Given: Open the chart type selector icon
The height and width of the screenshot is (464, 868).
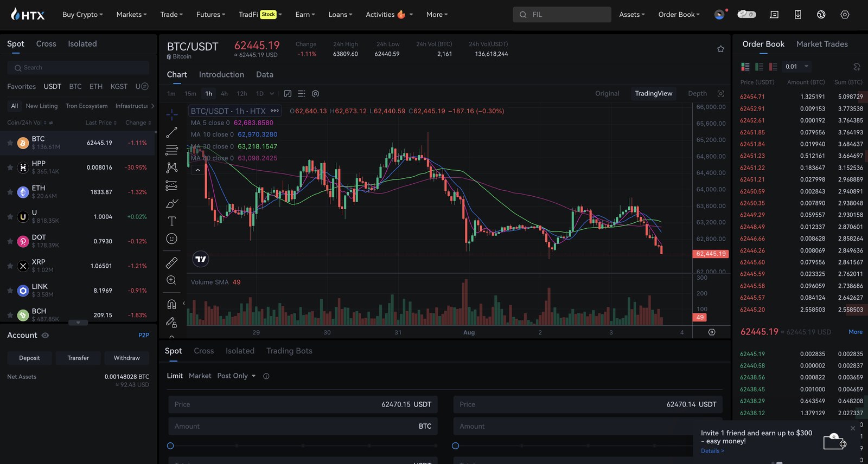Looking at the screenshot, I should point(288,94).
